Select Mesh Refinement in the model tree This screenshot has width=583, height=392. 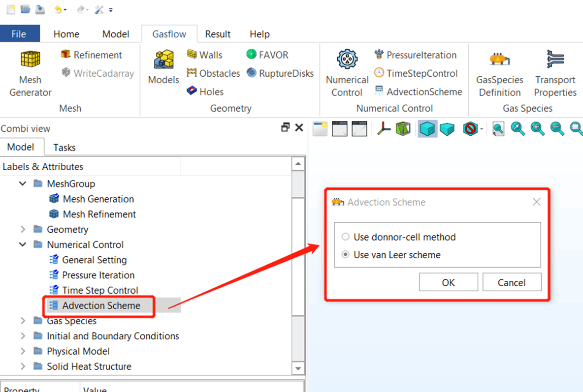tap(93, 214)
